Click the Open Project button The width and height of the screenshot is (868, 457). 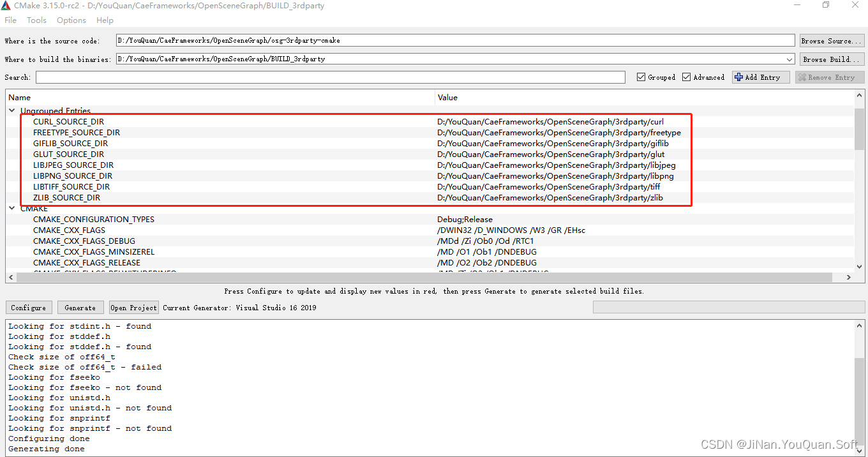[133, 308]
